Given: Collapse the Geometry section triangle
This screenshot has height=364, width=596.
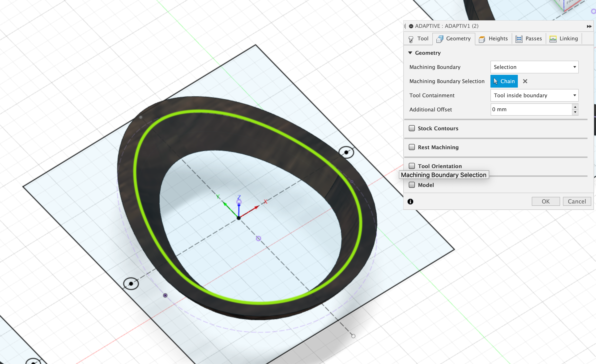Looking at the screenshot, I should 410,53.
